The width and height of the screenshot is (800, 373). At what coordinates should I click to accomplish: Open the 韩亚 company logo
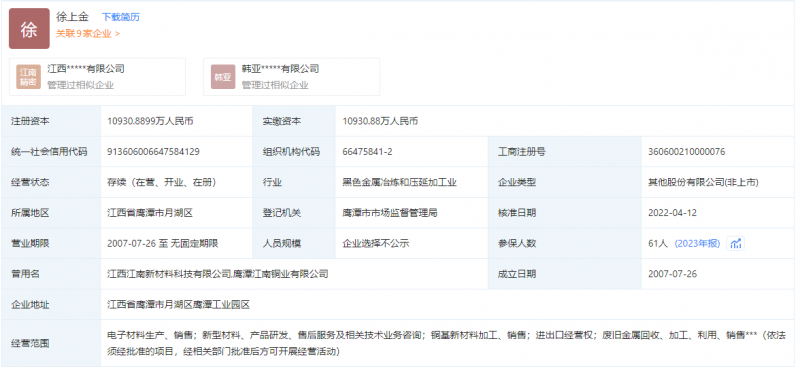tap(223, 77)
